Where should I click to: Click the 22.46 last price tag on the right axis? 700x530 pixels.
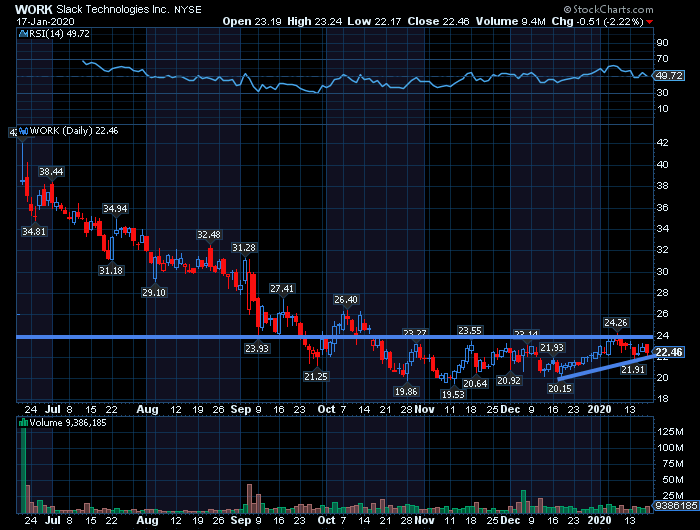point(669,352)
